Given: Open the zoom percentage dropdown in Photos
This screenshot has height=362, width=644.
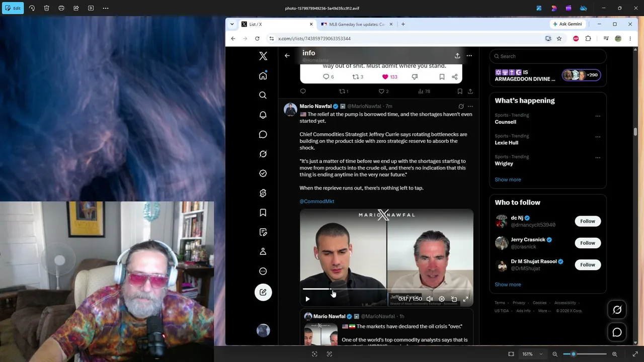Looking at the screenshot, I should [532, 354].
